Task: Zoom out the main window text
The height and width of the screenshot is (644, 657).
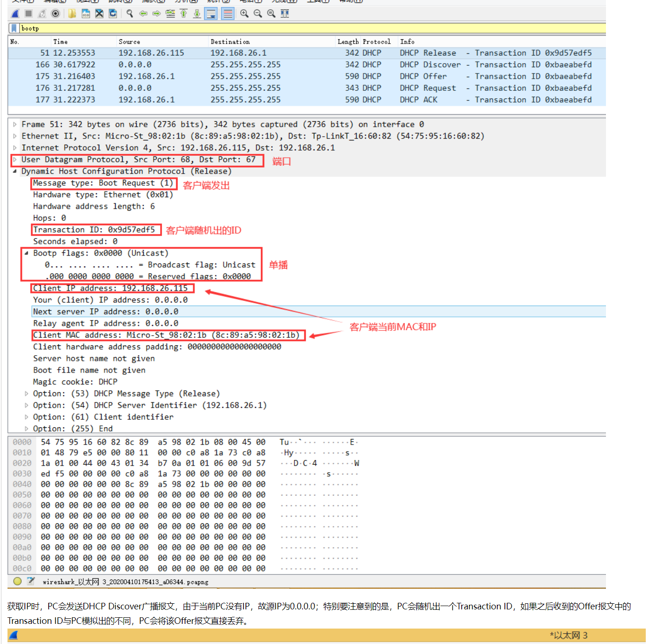Action: 258,14
